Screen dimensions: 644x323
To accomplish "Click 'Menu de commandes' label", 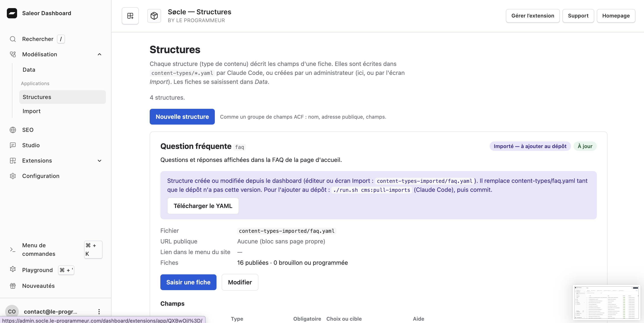I will [x=38, y=249].
